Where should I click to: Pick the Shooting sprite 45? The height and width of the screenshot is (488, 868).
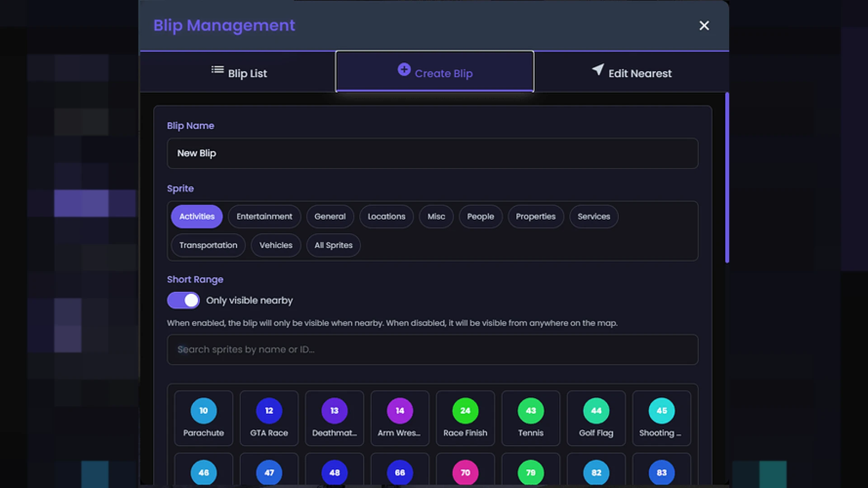(661, 418)
